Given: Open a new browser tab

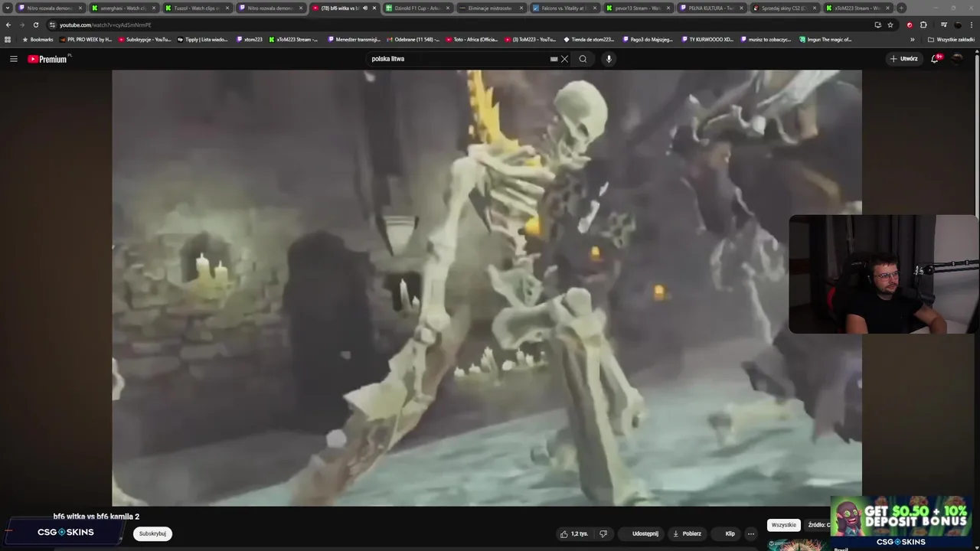Looking at the screenshot, I should pyautogui.click(x=901, y=8).
